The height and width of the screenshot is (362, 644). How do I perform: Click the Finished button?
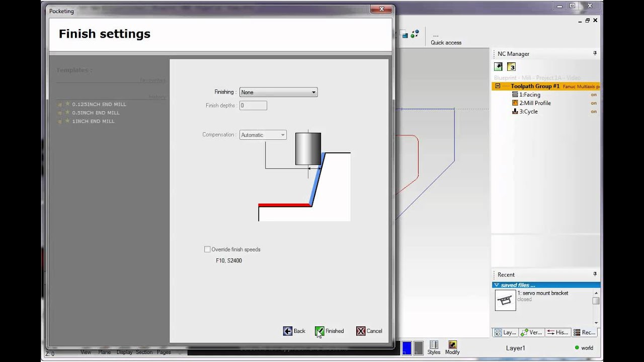point(330,331)
